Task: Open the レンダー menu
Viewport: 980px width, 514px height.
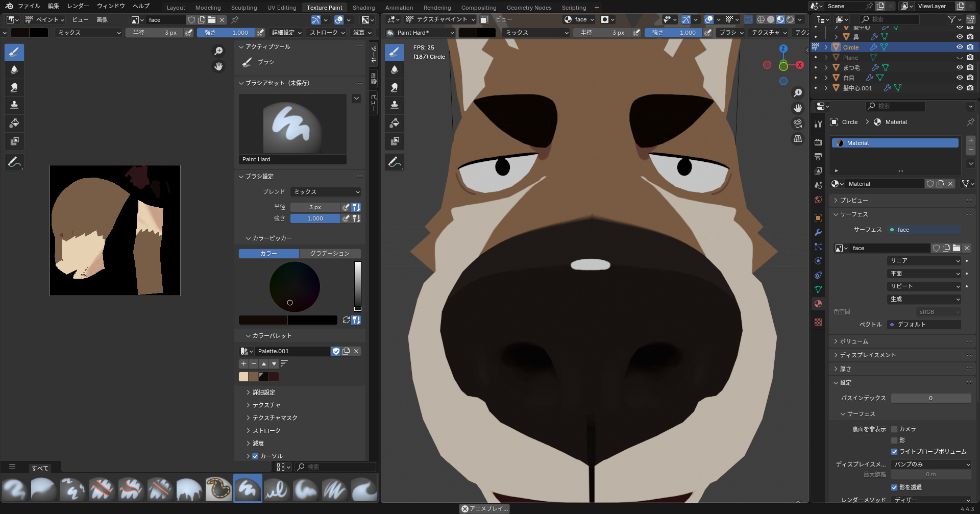Action: click(78, 6)
